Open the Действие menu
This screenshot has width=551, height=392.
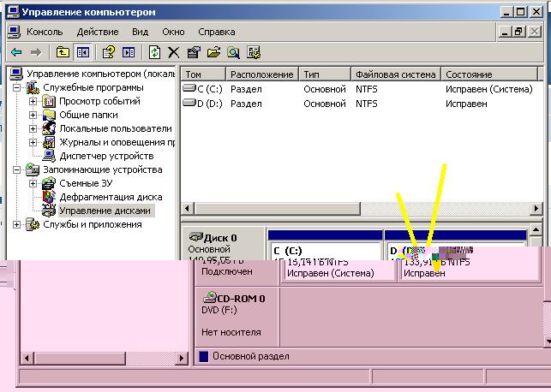(x=96, y=31)
